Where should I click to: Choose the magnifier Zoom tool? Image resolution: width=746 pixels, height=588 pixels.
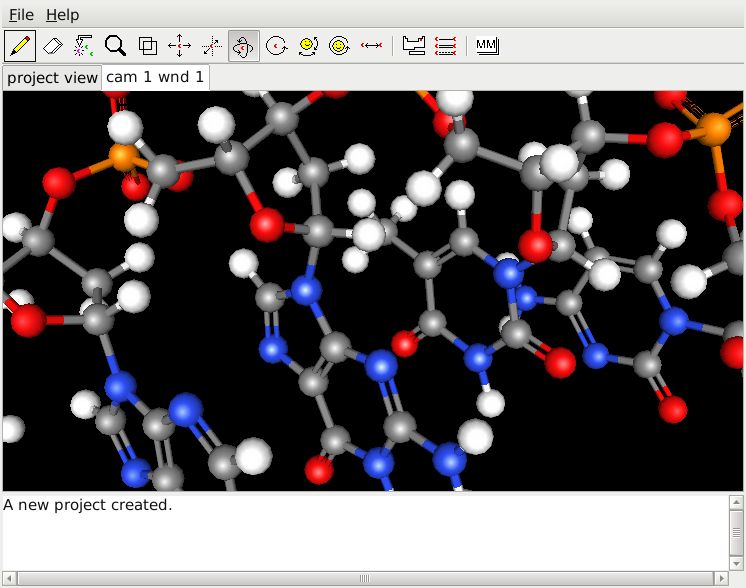click(116, 46)
